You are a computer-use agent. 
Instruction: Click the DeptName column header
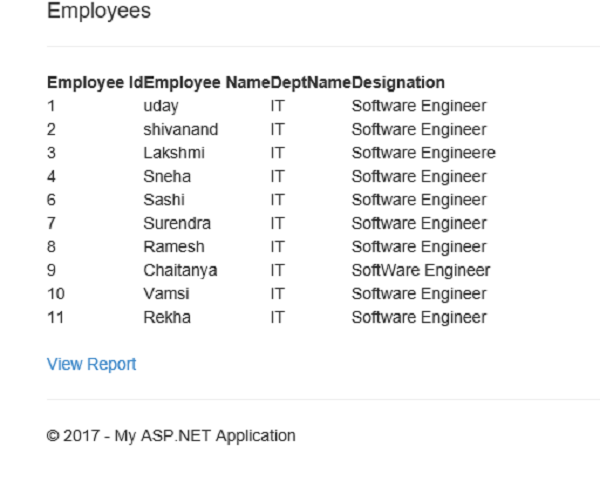(x=310, y=82)
